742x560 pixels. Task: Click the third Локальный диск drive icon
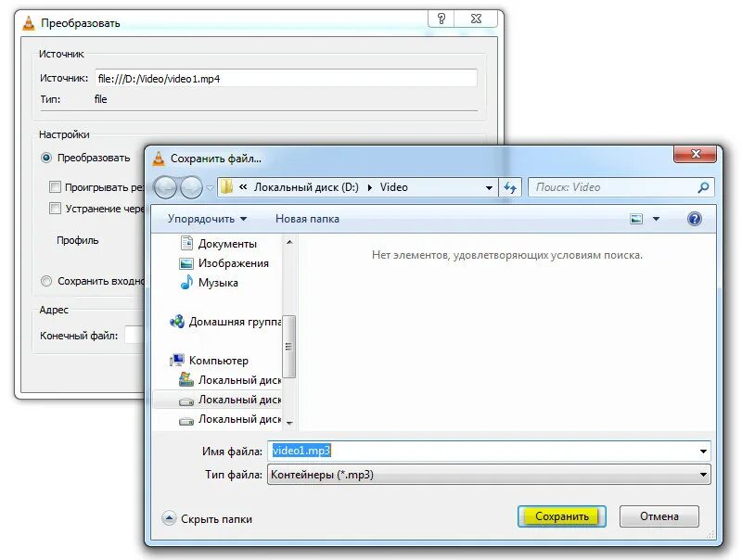click(186, 421)
